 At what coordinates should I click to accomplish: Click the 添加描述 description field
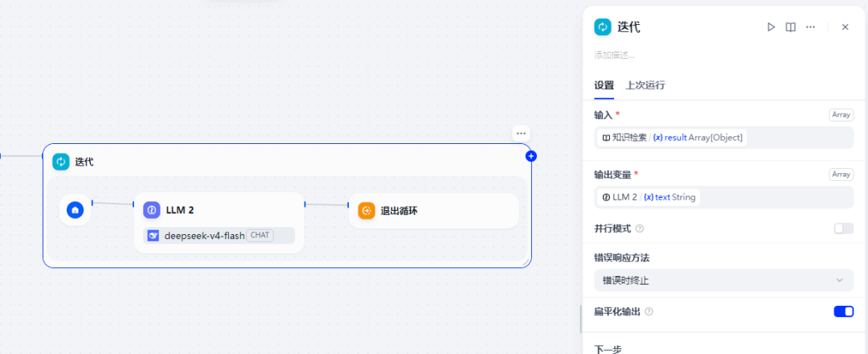[x=615, y=55]
